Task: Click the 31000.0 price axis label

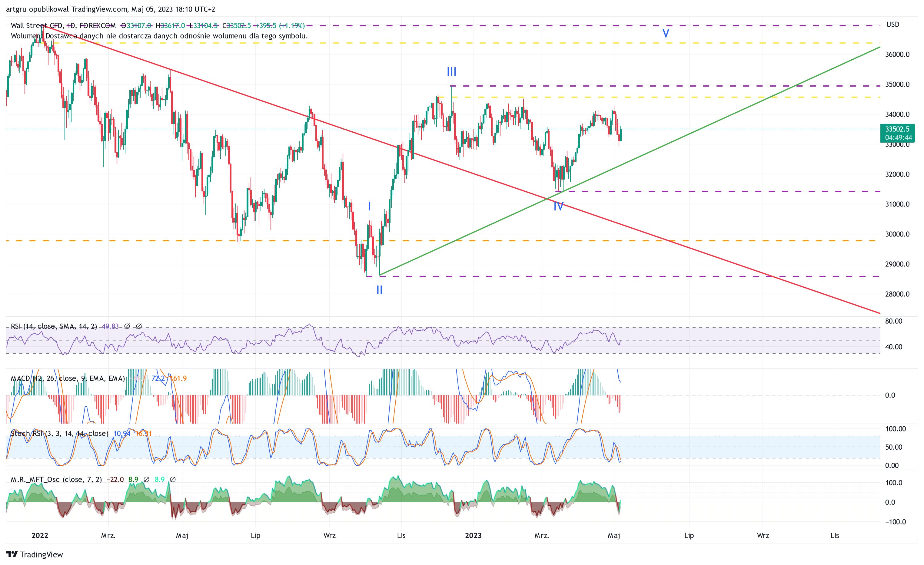Action: (897, 204)
